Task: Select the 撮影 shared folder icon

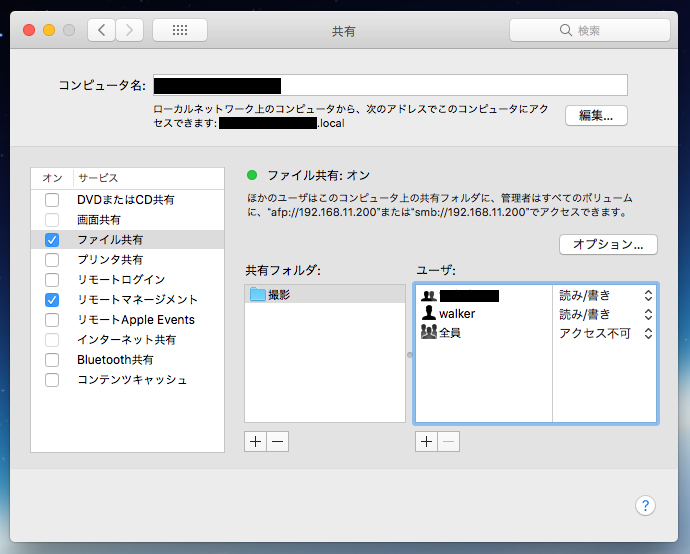Action: click(x=258, y=295)
